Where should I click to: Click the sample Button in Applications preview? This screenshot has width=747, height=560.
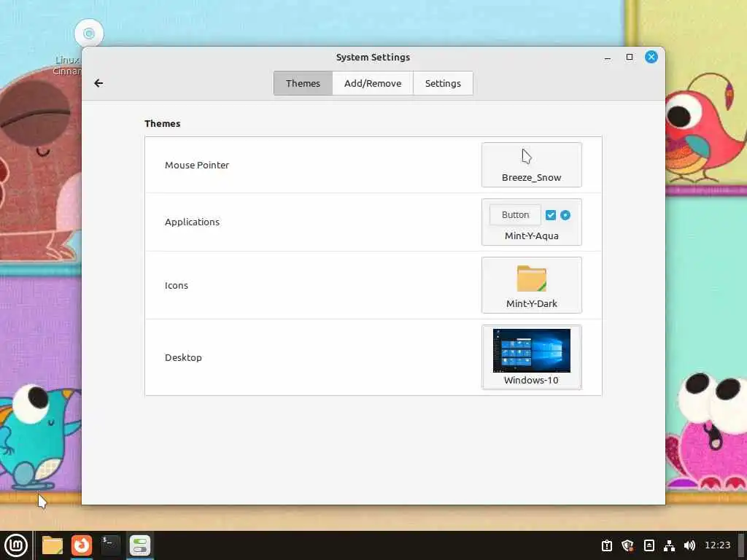(x=516, y=215)
